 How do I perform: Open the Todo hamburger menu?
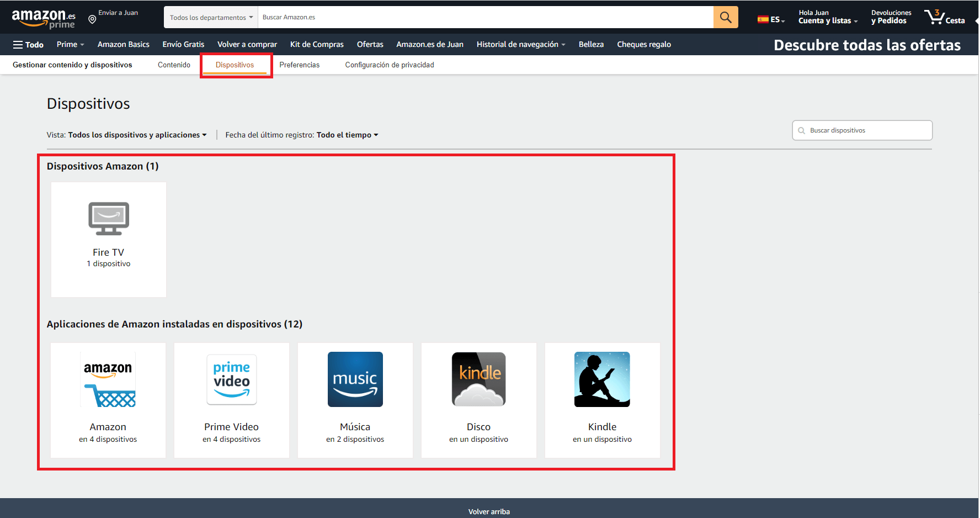coord(28,45)
